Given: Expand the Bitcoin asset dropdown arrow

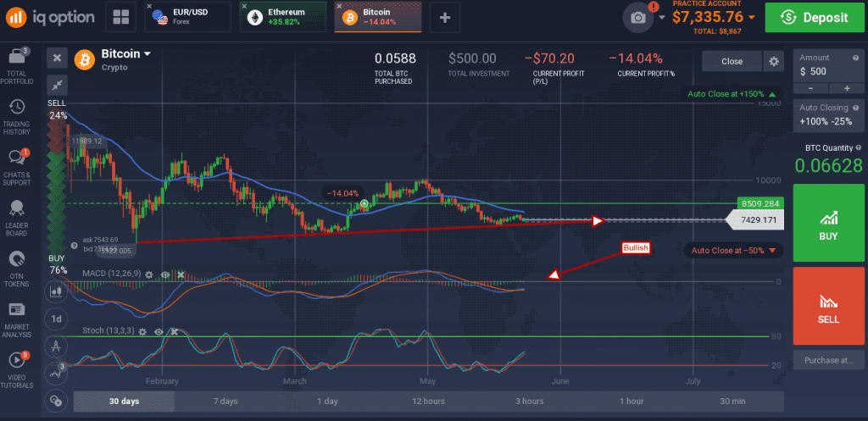Looking at the screenshot, I should click(147, 54).
